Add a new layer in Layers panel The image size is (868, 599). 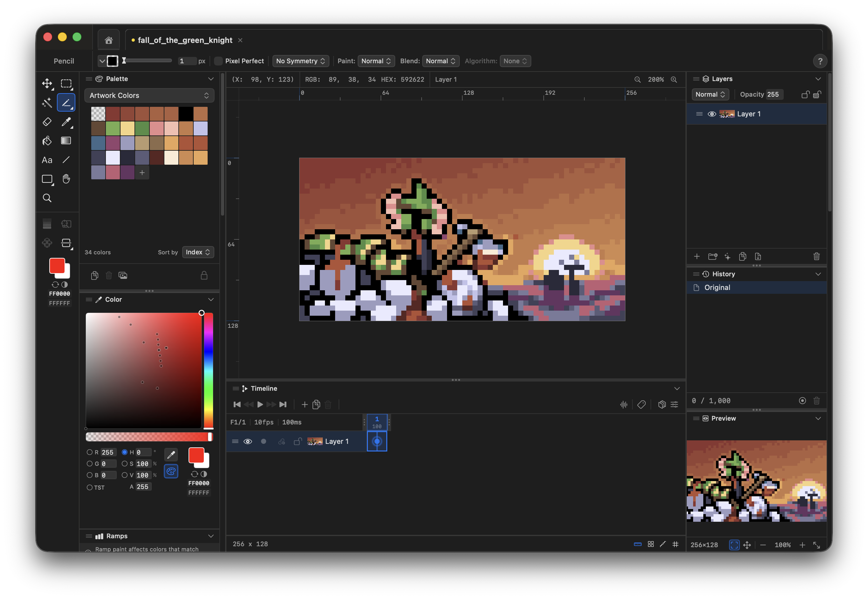pos(697,257)
